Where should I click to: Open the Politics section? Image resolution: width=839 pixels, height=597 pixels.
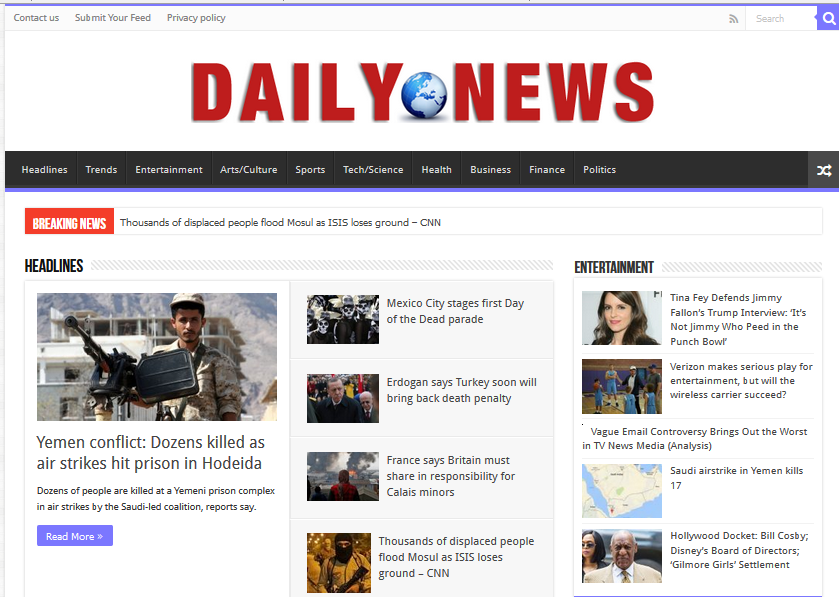[x=599, y=170]
